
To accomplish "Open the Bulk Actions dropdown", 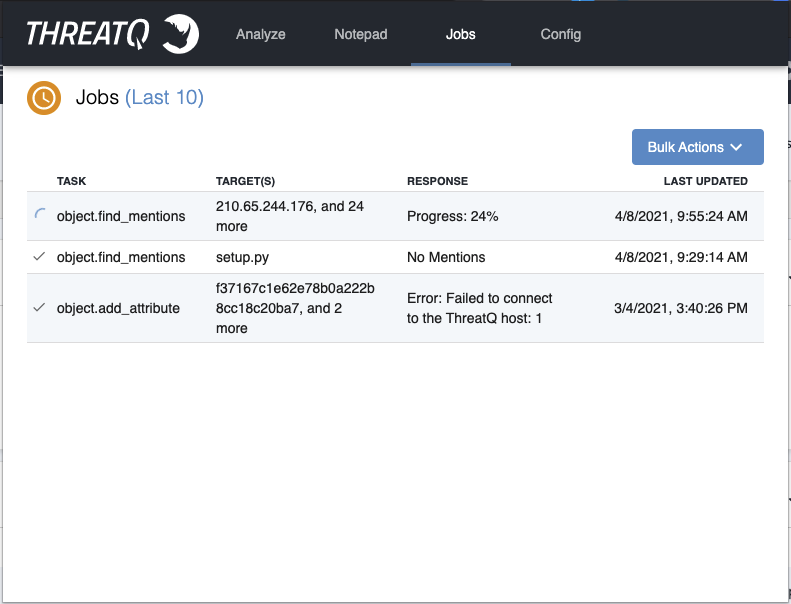I will point(698,147).
